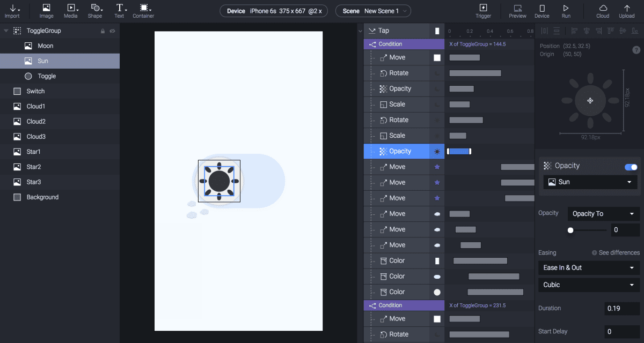Click the sun image on the canvas
The height and width of the screenshot is (343, 644).
tap(219, 181)
